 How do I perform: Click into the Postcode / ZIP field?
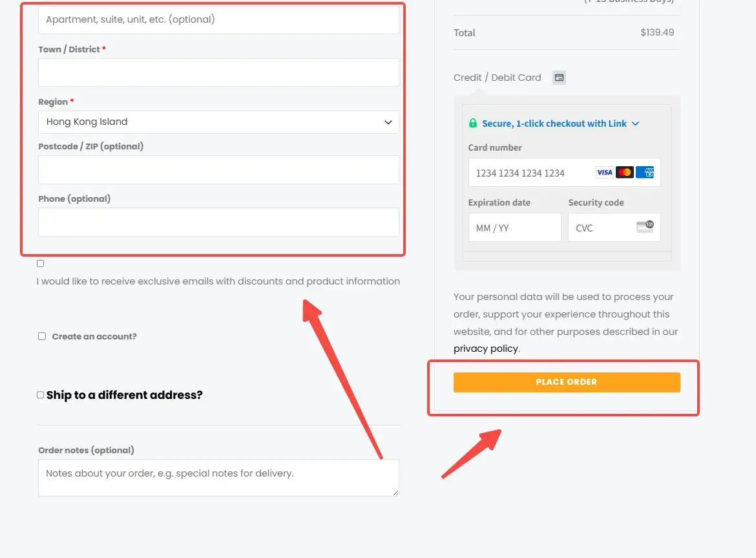[x=218, y=169]
